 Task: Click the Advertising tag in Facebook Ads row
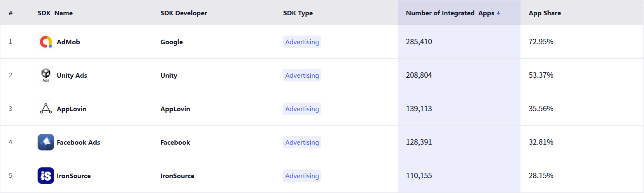coord(302,142)
